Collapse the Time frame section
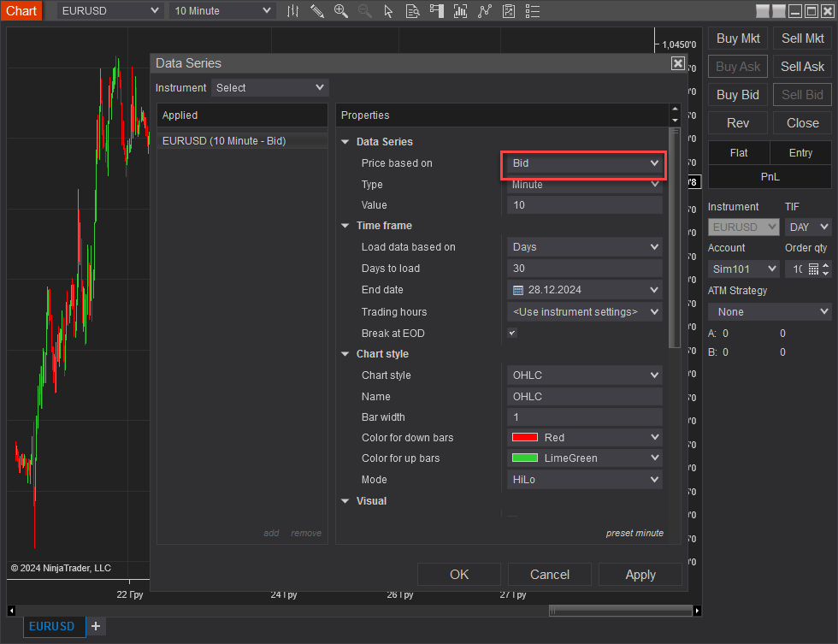Image resolution: width=838 pixels, height=644 pixels. coord(345,226)
